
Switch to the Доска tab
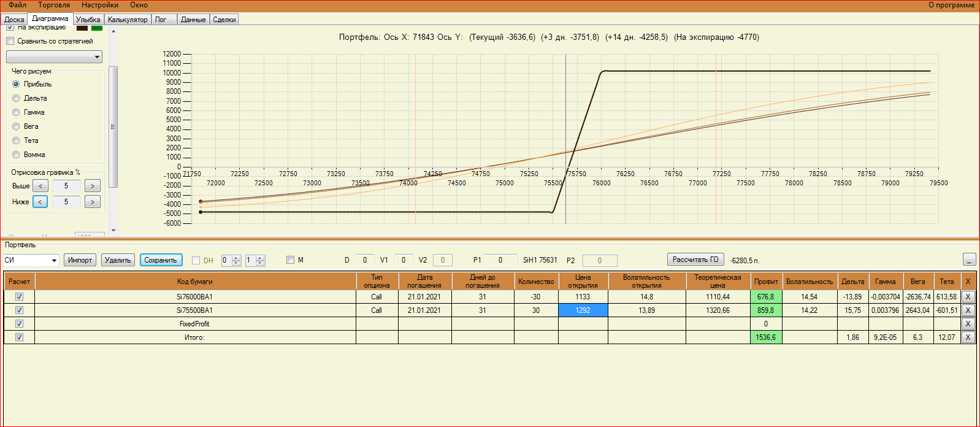pos(14,20)
